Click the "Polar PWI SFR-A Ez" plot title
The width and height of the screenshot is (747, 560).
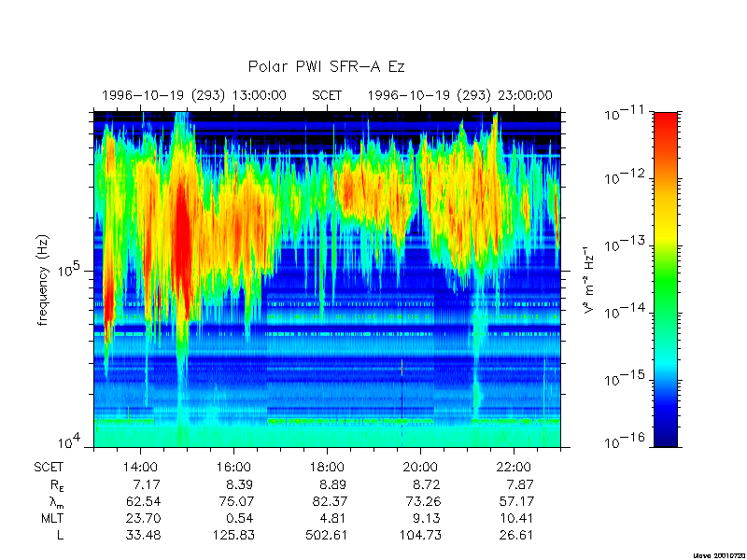(326, 67)
